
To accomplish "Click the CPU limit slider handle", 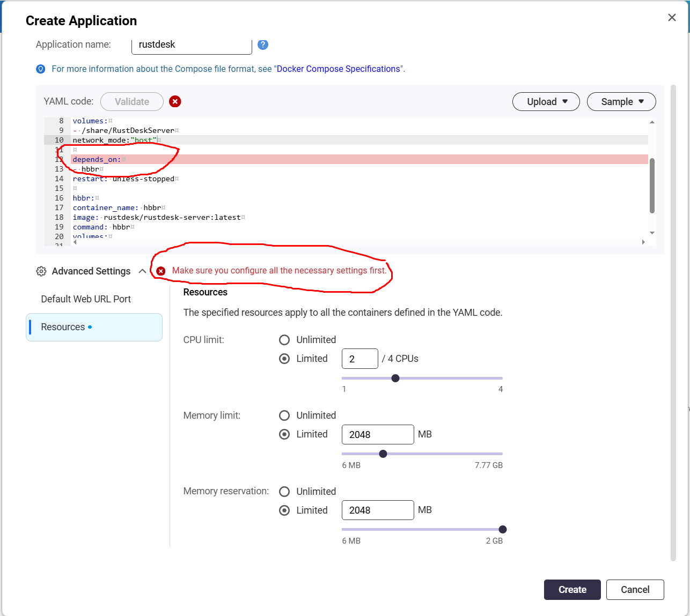I will point(395,378).
